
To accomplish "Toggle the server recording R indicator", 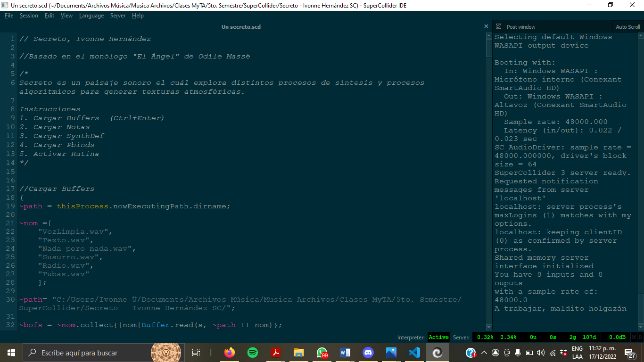I will [640, 337].
